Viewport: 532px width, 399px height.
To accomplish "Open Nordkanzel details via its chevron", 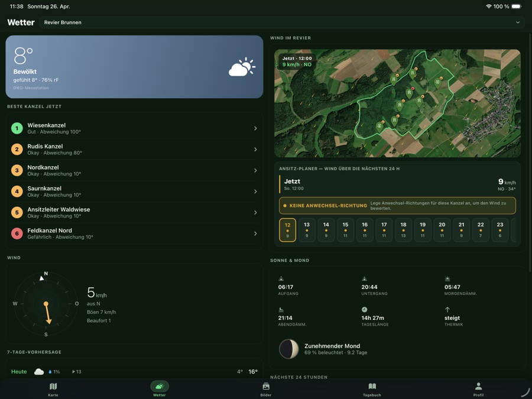I will 255,170.
